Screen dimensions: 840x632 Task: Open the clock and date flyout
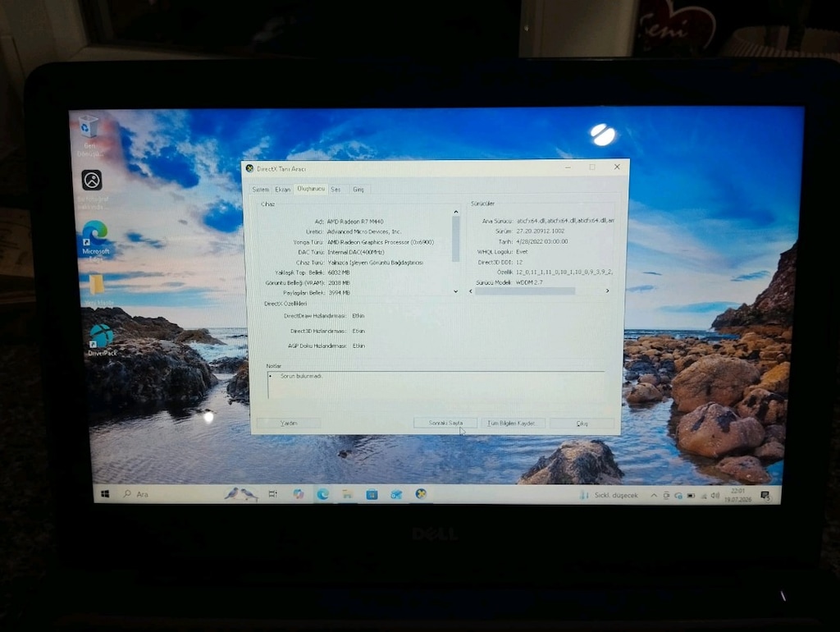(737, 495)
